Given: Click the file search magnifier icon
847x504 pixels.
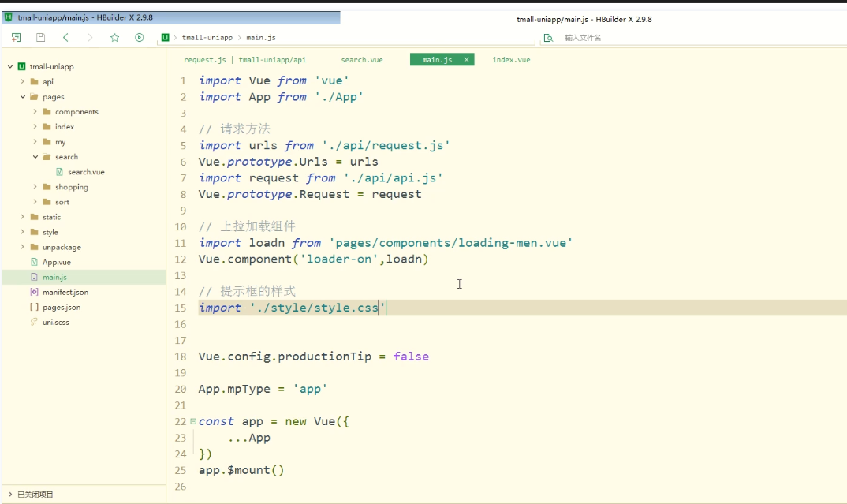Looking at the screenshot, I should click(x=548, y=38).
